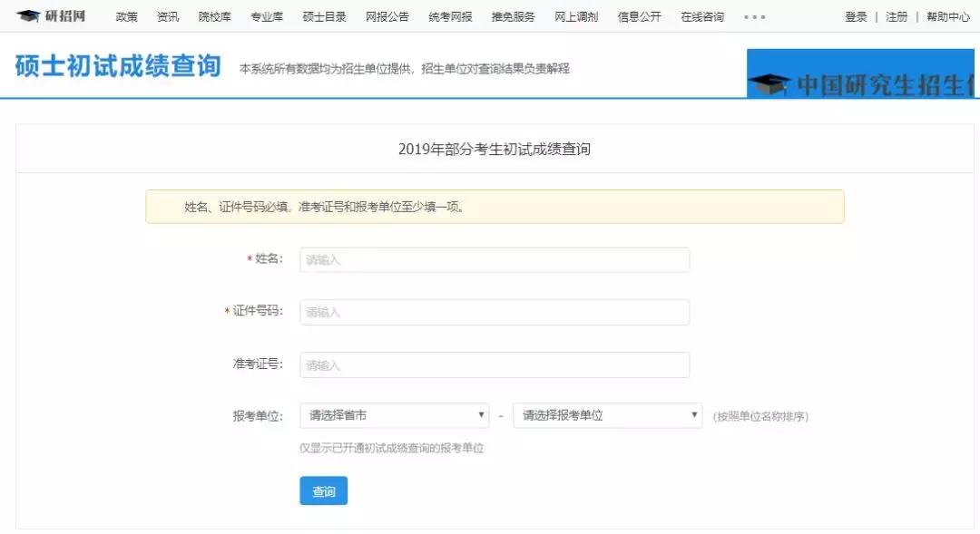
Task: Open the 政策 menu item
Action: (126, 16)
